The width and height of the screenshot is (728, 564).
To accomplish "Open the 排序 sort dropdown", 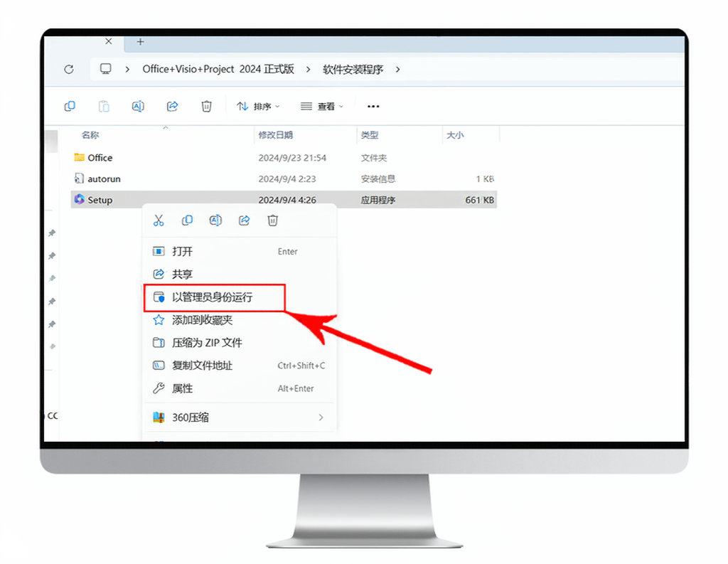I will (258, 107).
